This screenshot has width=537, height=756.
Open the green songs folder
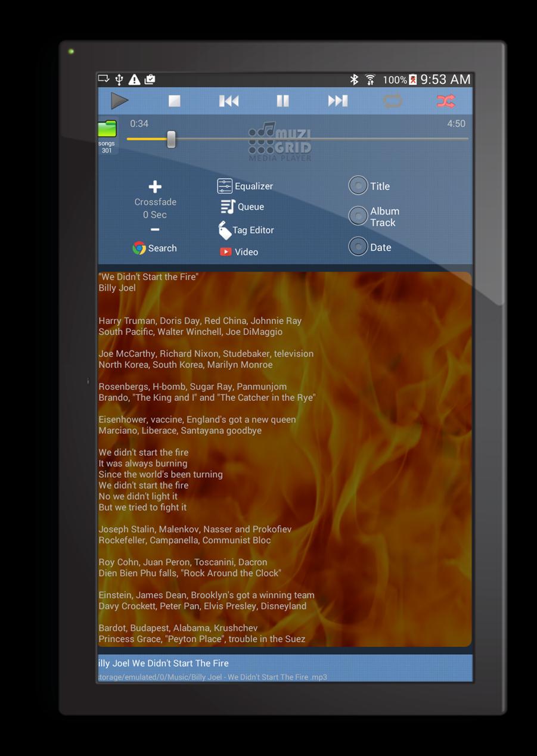(107, 130)
